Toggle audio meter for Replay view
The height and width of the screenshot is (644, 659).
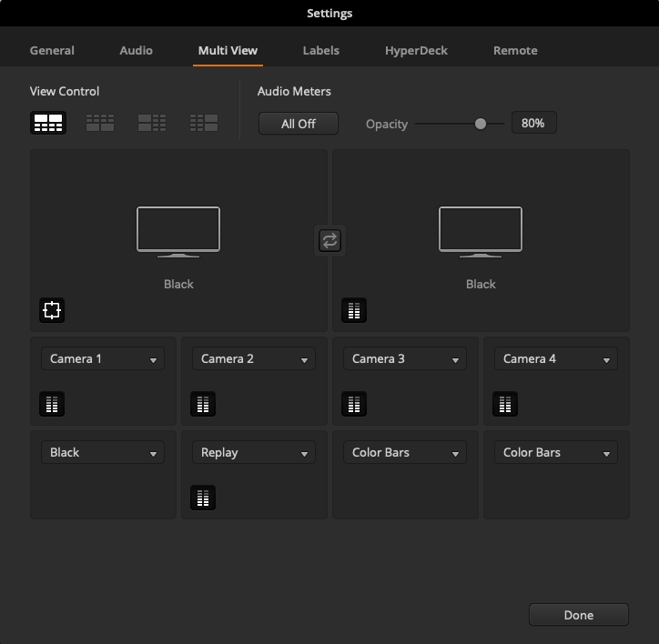[203, 498]
